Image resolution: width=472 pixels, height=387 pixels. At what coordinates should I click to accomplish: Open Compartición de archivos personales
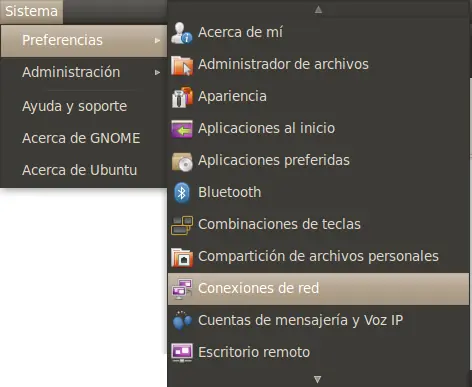[318, 257]
